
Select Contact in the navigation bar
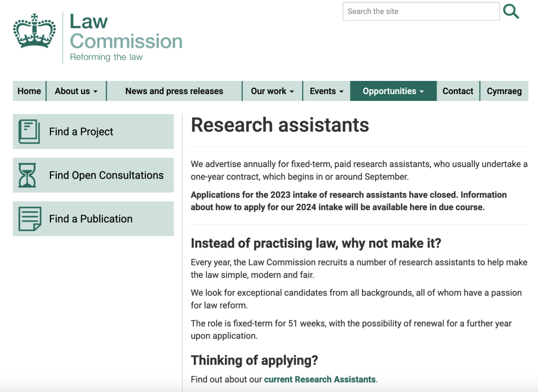458,91
